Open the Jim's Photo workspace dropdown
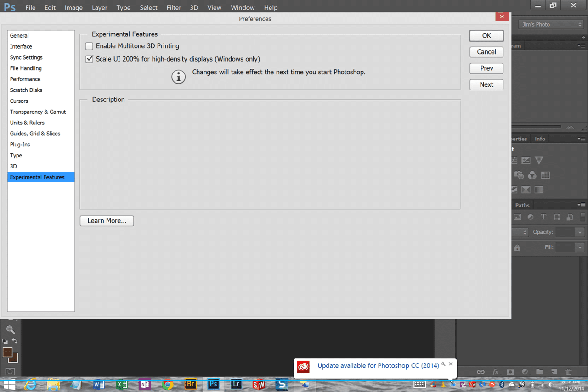The image size is (588, 392). click(551, 24)
